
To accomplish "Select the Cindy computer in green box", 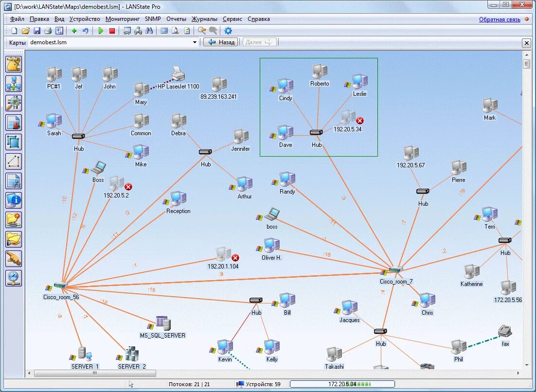I will coord(285,86).
